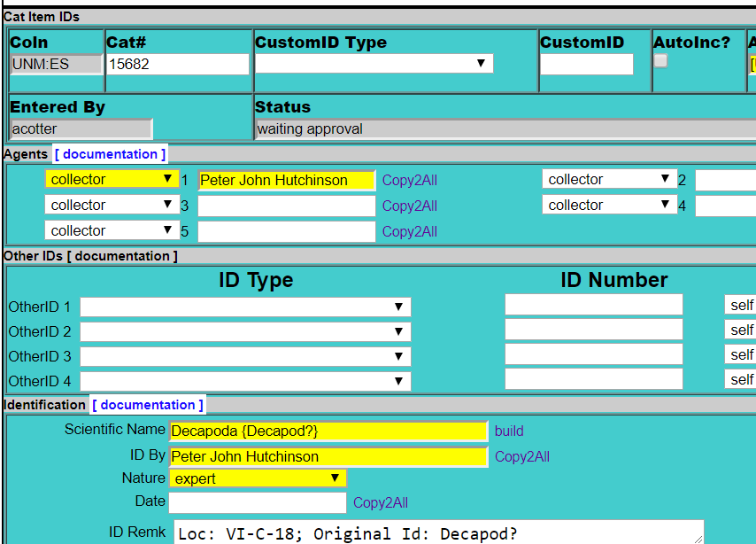Click Copy2All next to Date field

[381, 503]
